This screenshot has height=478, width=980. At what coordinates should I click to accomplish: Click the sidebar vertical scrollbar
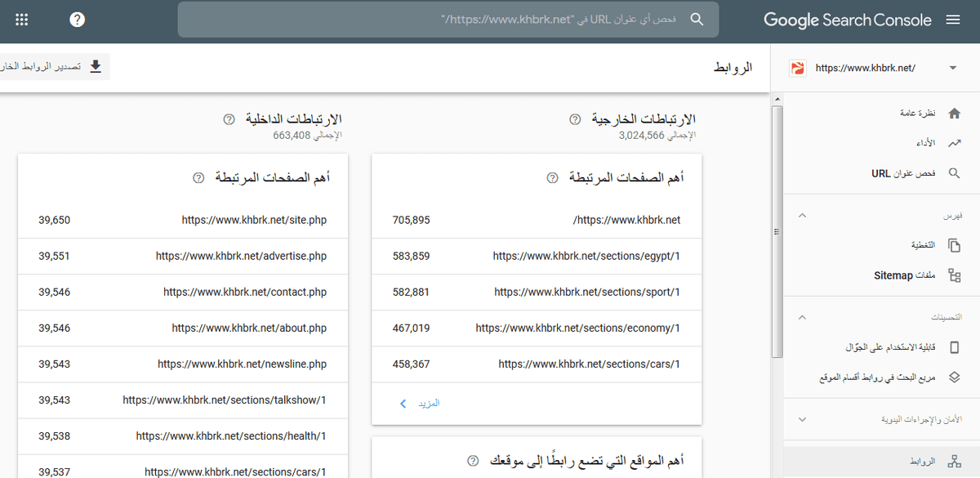point(777,229)
